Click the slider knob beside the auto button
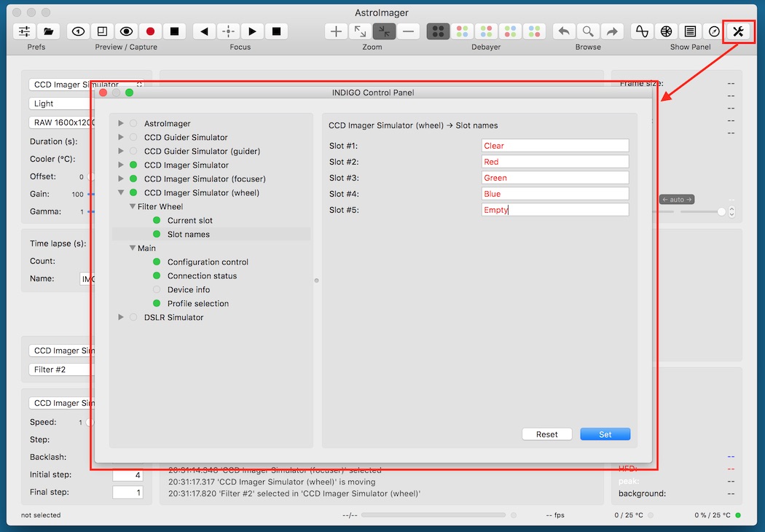The image size is (765, 532). (721, 212)
